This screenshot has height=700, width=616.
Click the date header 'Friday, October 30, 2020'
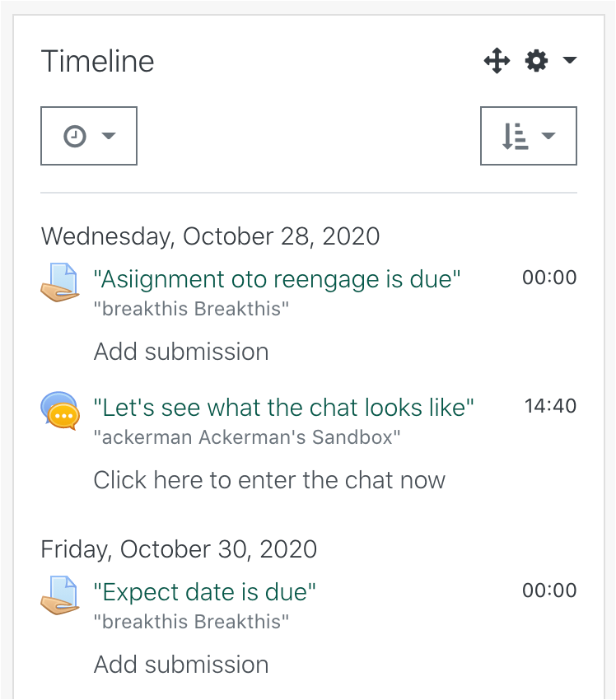180,549
